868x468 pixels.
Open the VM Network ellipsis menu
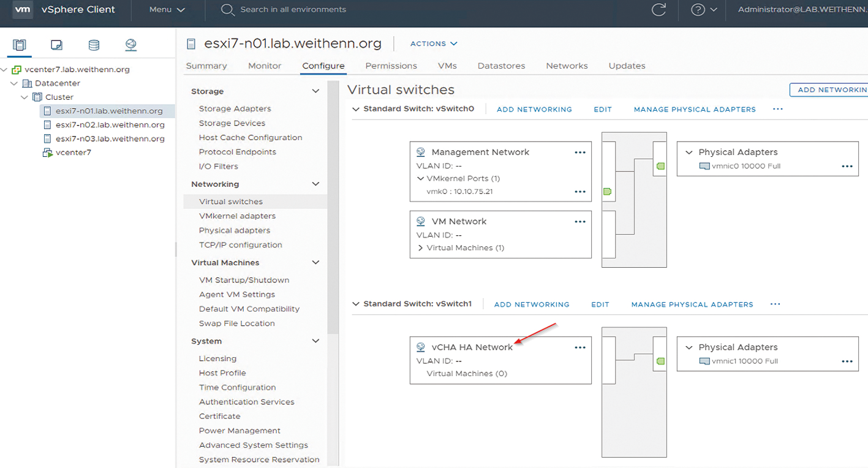tap(580, 222)
